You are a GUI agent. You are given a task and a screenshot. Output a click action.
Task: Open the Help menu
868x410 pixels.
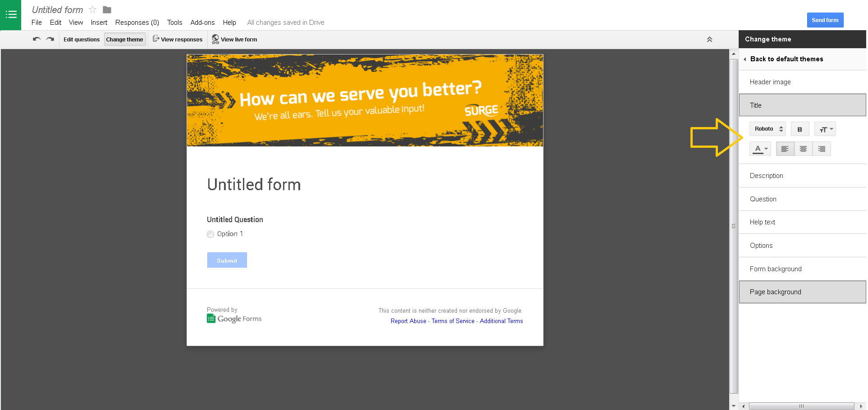(229, 23)
